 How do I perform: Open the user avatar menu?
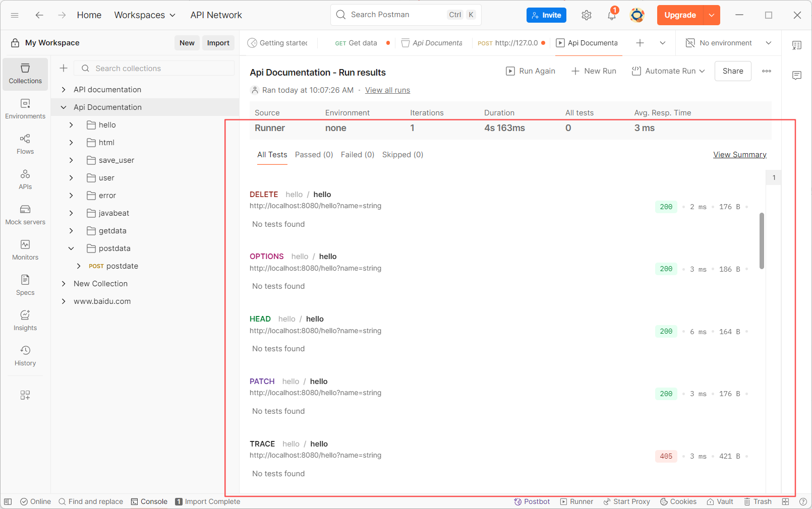click(637, 15)
